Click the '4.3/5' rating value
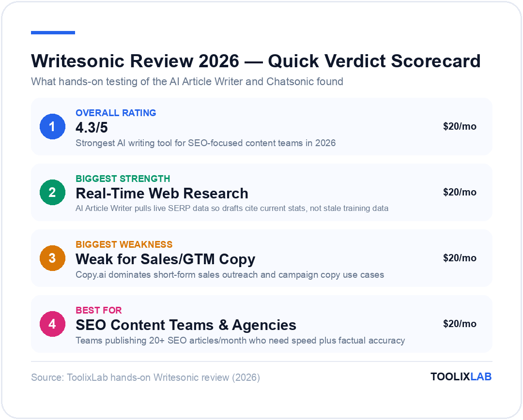Image resolution: width=523 pixels, height=420 pixels. point(92,128)
